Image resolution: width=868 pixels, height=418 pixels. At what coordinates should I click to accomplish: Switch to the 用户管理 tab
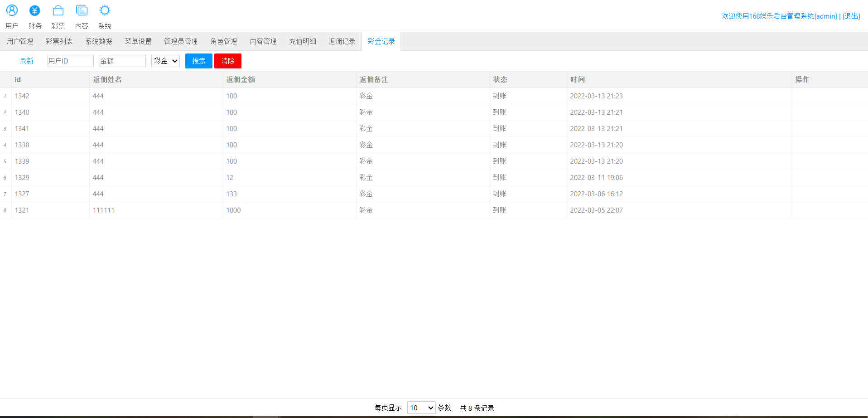20,41
